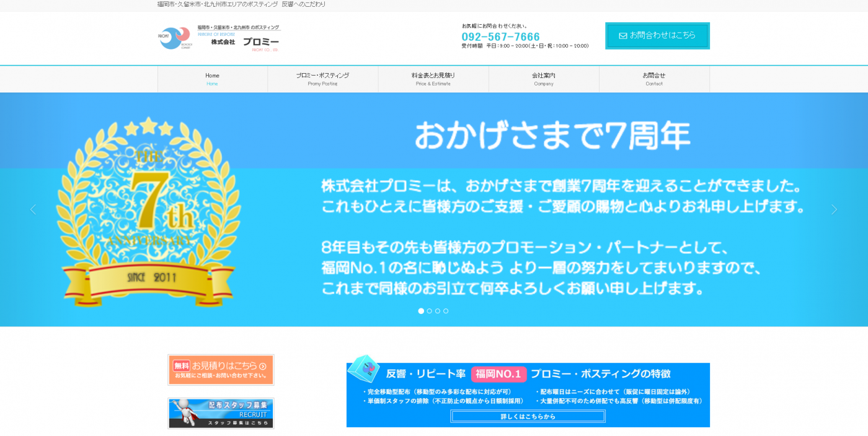Open the お問合せ Contact tab
Viewport: 868px width, 436px height.
click(654, 79)
